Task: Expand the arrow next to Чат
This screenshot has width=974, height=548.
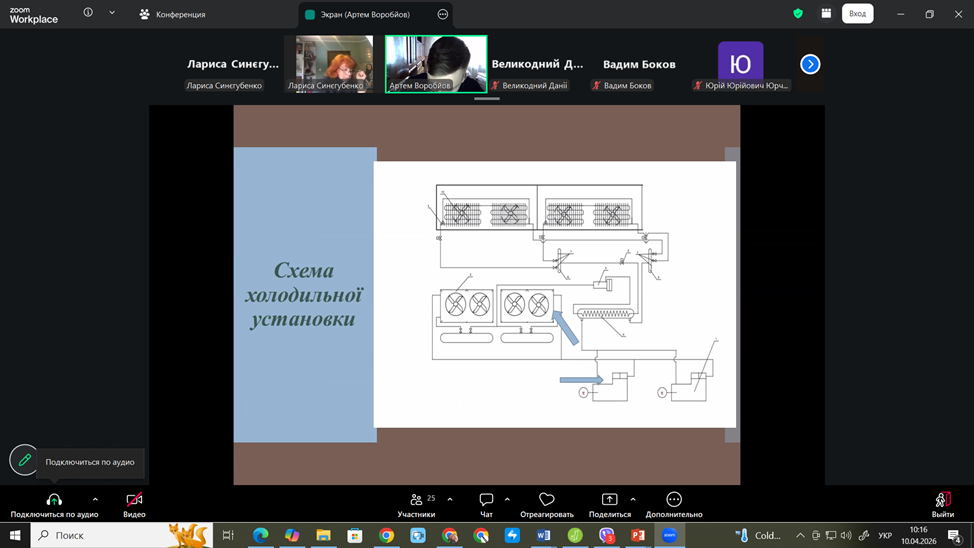Action: tap(507, 499)
